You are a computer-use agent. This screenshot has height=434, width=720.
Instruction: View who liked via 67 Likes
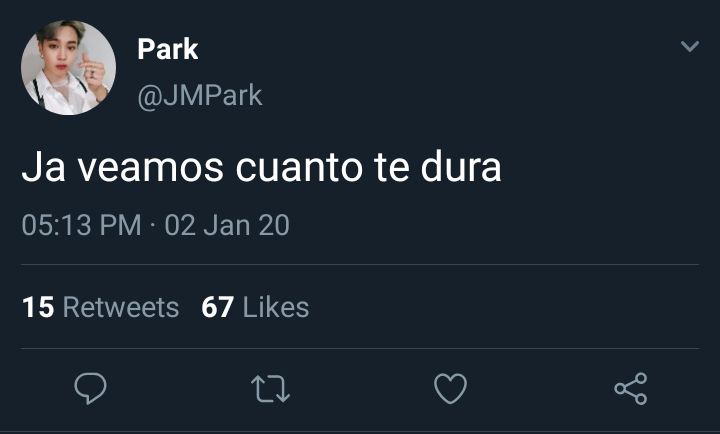pyautogui.click(x=255, y=307)
